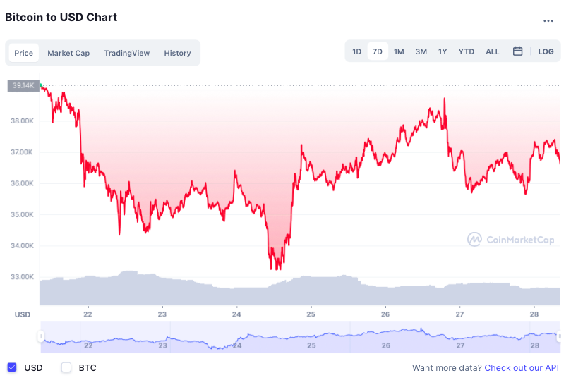Select the 7D time range

[378, 51]
